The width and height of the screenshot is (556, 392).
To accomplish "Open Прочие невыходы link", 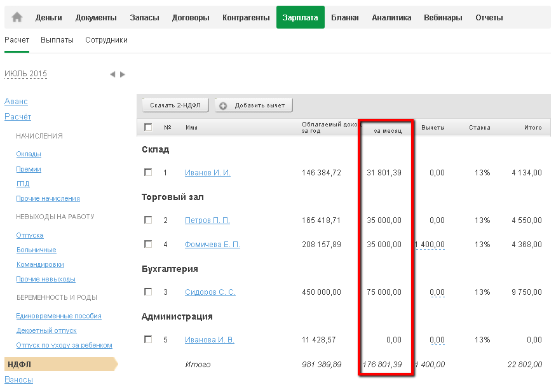I will [x=46, y=280].
